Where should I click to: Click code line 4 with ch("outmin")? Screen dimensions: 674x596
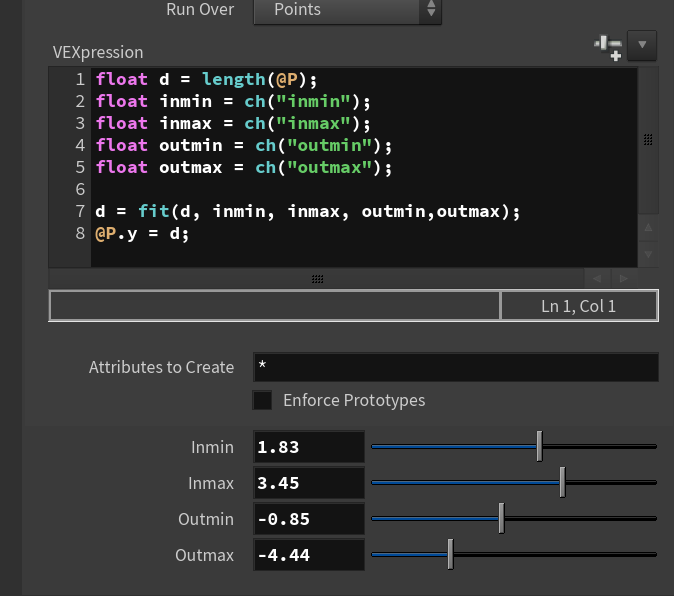243,145
